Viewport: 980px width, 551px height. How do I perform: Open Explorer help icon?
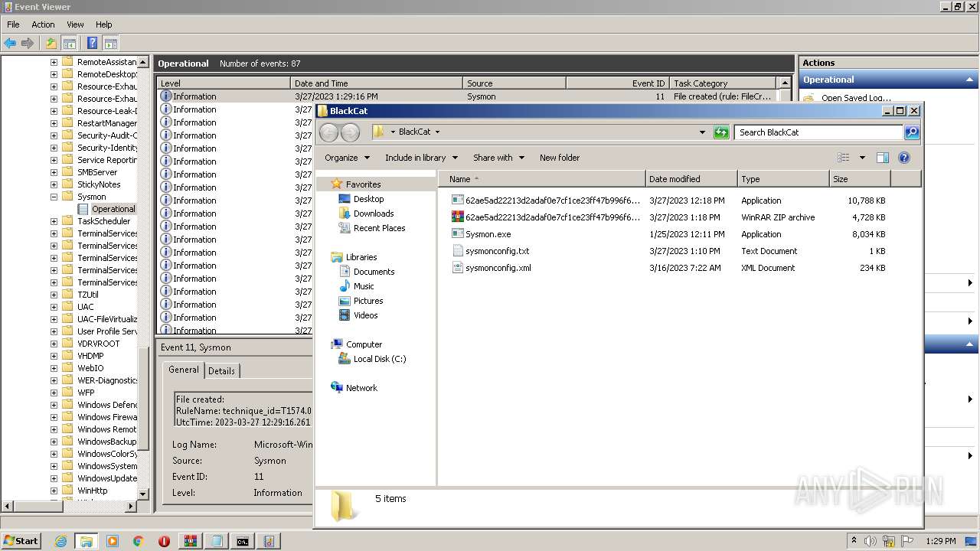pyautogui.click(x=903, y=158)
